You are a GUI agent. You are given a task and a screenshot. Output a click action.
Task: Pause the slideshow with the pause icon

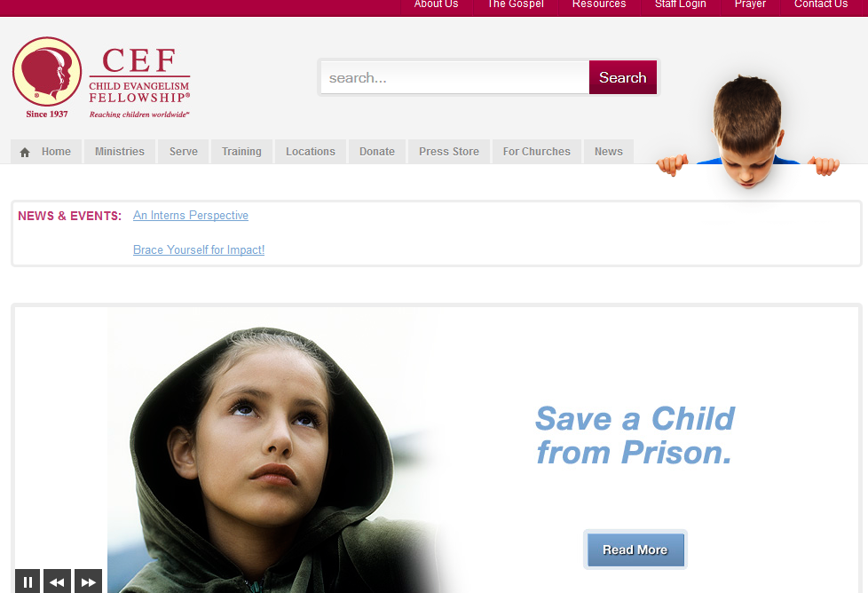tap(28, 581)
